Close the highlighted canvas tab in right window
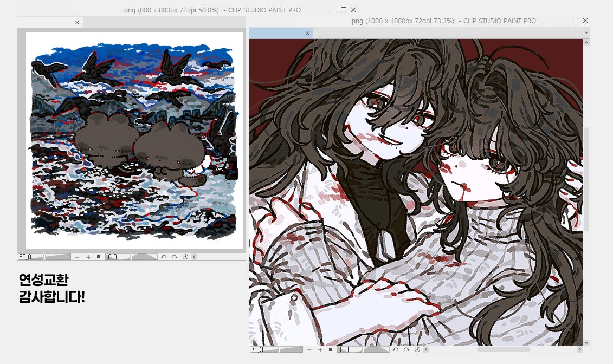Viewport: 613px width, 364px height. pos(307,33)
